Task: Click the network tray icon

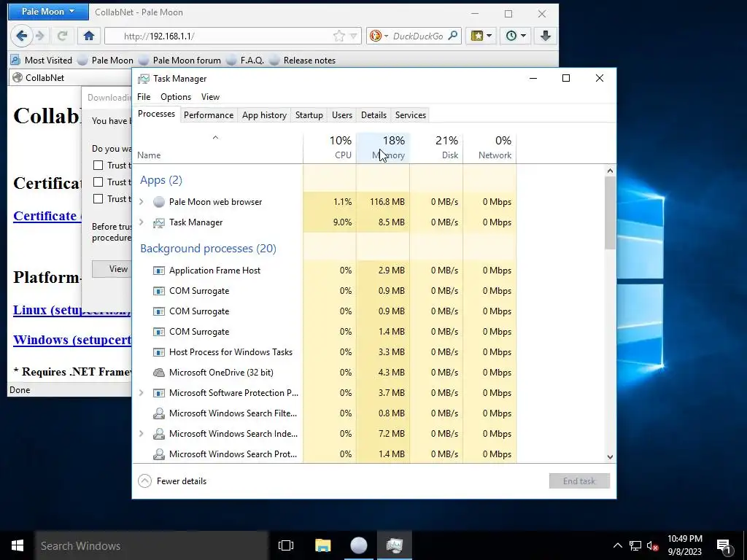Action: [635, 545]
